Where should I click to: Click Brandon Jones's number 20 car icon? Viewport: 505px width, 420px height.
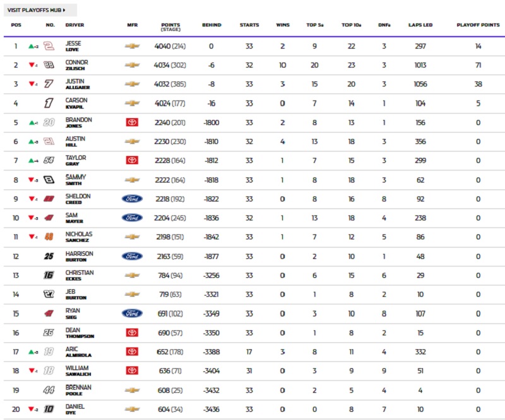pyautogui.click(x=49, y=123)
